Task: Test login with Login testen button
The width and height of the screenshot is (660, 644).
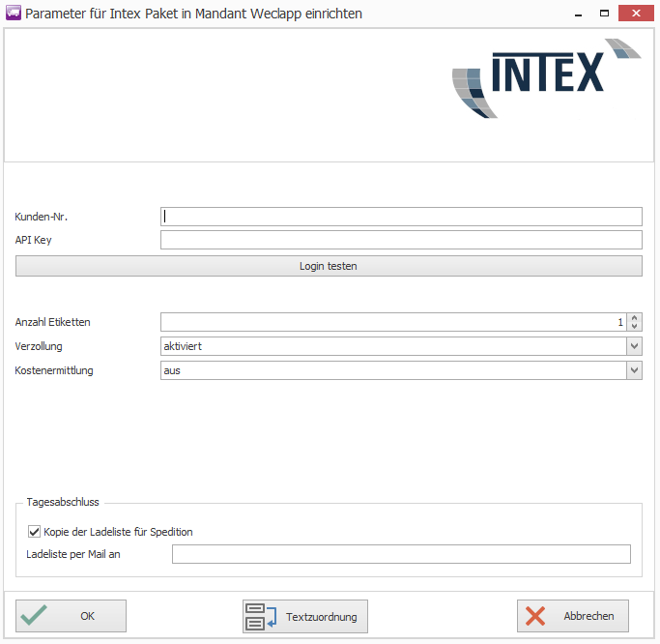Action: (x=329, y=266)
